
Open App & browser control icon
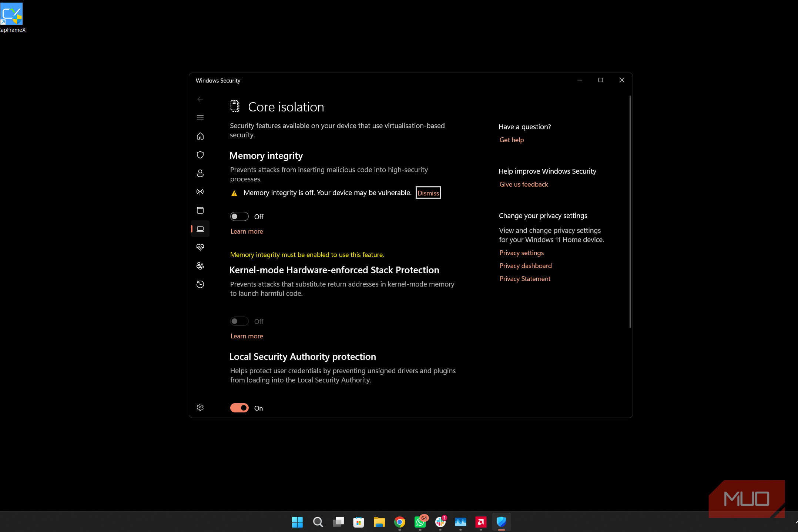click(x=200, y=210)
